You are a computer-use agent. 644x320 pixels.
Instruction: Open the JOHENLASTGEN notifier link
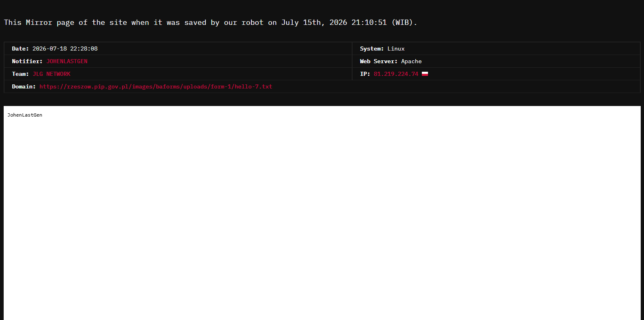tap(67, 61)
